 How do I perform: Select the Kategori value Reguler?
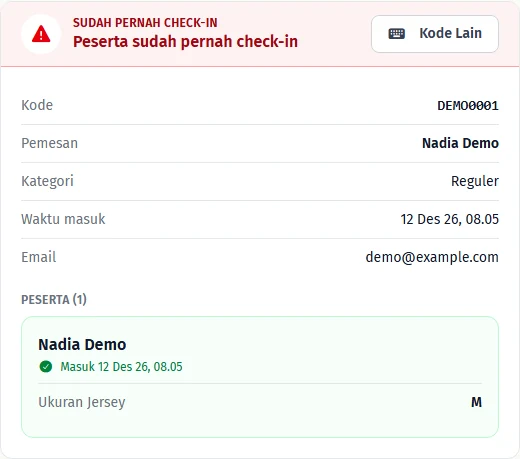[475, 182]
